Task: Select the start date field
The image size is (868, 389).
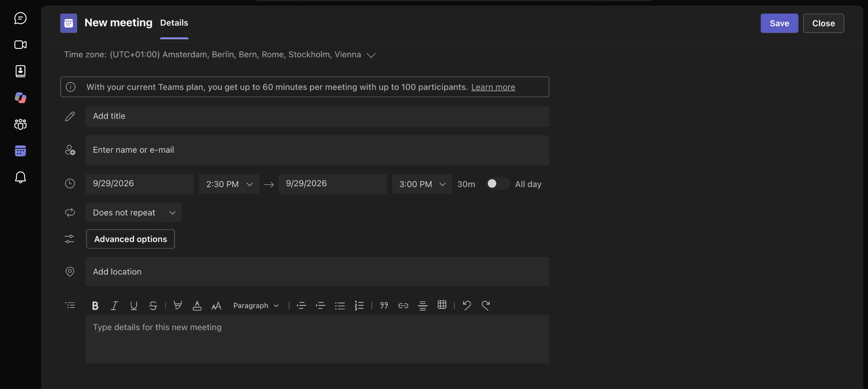Action: tap(140, 184)
